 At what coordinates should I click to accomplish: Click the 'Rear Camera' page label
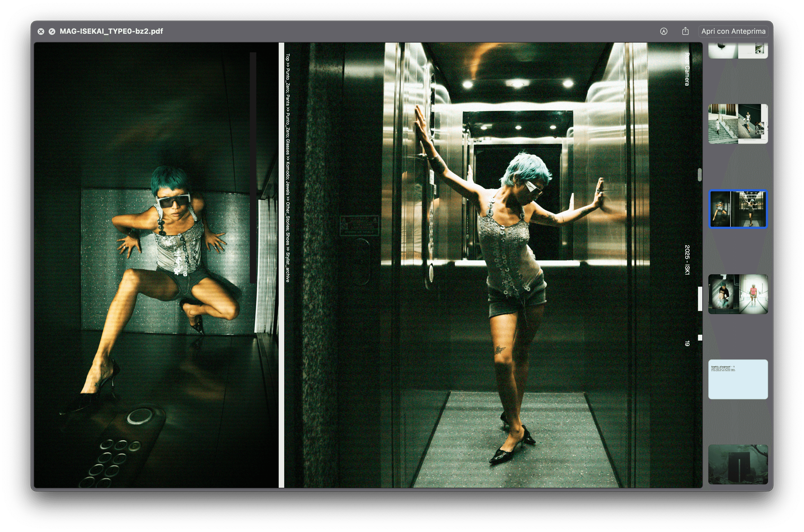coord(687,69)
